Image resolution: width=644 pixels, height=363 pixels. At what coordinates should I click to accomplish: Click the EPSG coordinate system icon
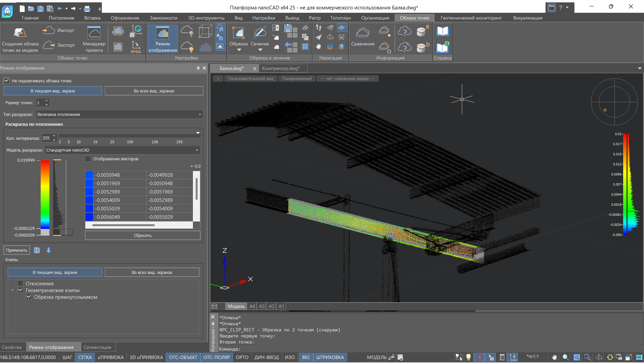pos(136,47)
